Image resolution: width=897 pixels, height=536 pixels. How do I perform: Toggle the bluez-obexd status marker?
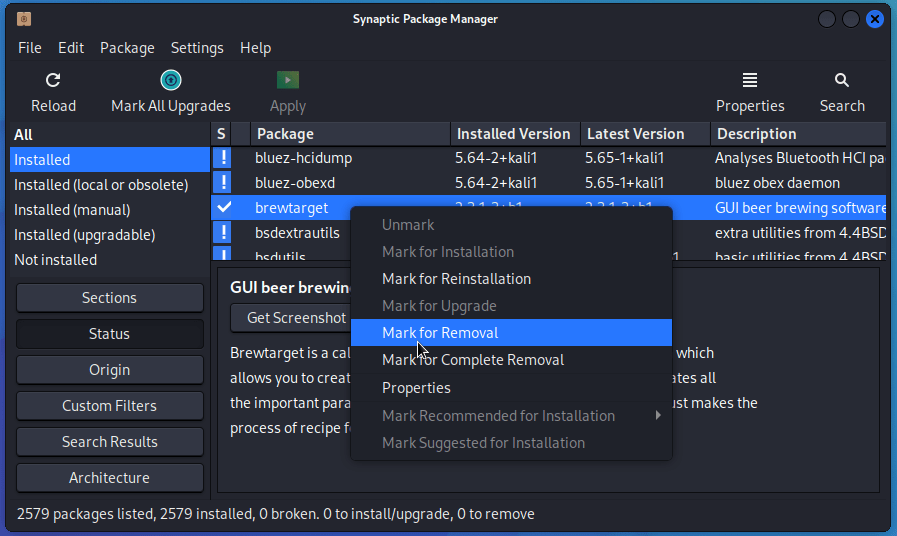[223, 183]
